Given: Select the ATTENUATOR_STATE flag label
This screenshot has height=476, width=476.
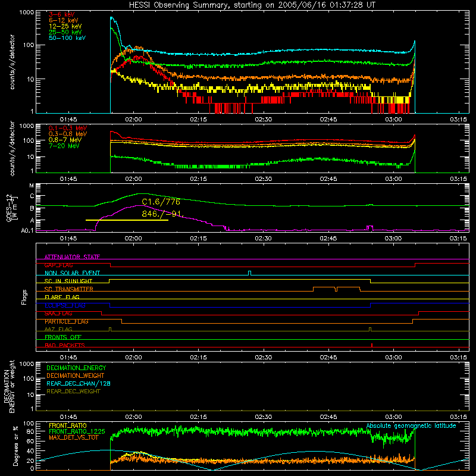Looking at the screenshot, I should (72, 257).
